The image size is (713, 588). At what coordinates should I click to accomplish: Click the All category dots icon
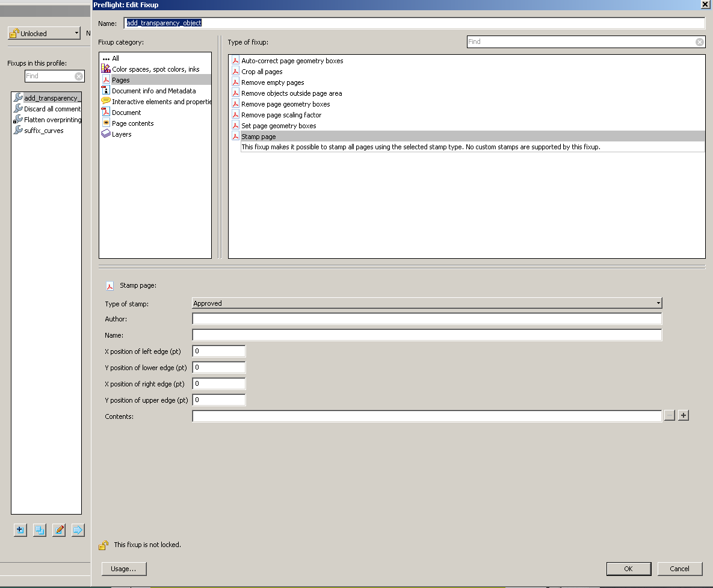106,58
